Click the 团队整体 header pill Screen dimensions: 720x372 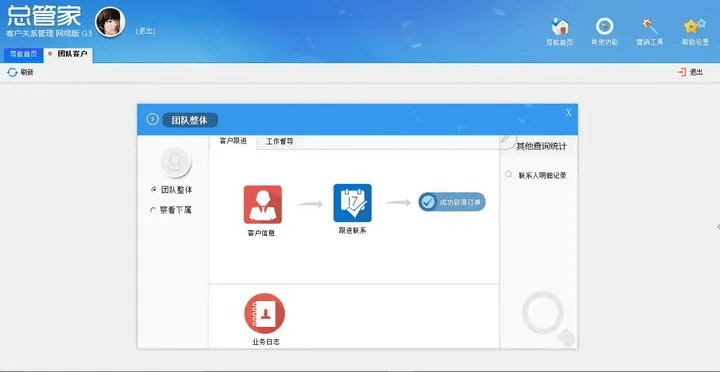click(190, 120)
